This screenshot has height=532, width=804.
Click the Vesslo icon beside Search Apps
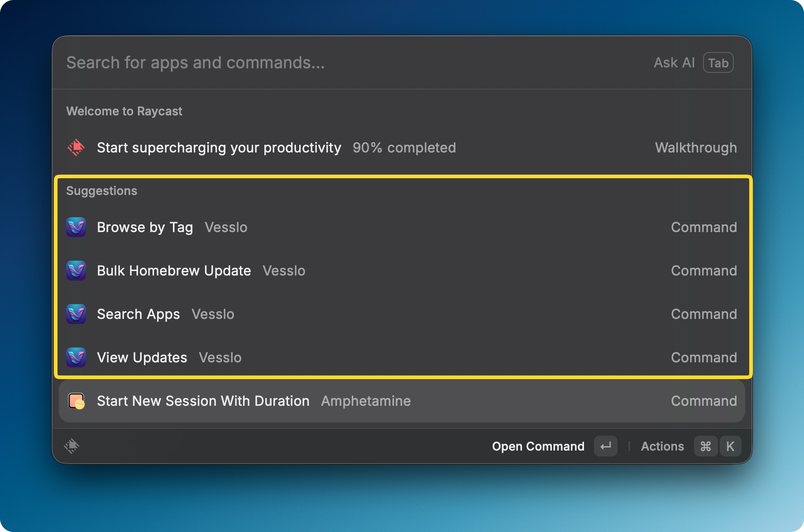(76, 314)
